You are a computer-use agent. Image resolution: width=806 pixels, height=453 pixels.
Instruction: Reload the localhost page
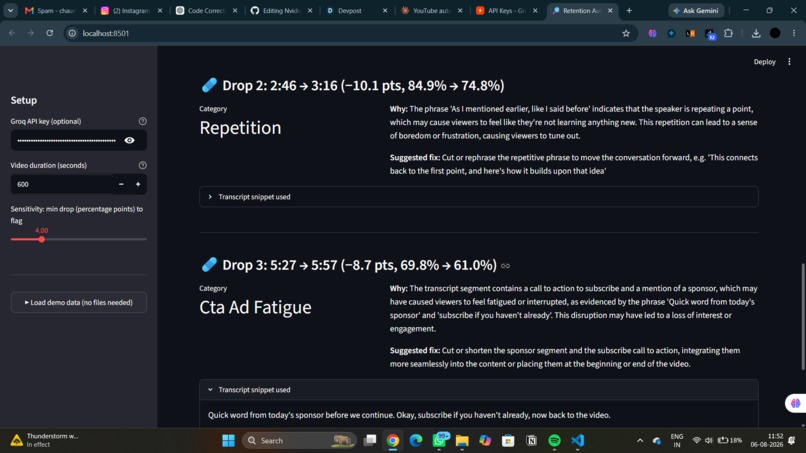pyautogui.click(x=49, y=33)
